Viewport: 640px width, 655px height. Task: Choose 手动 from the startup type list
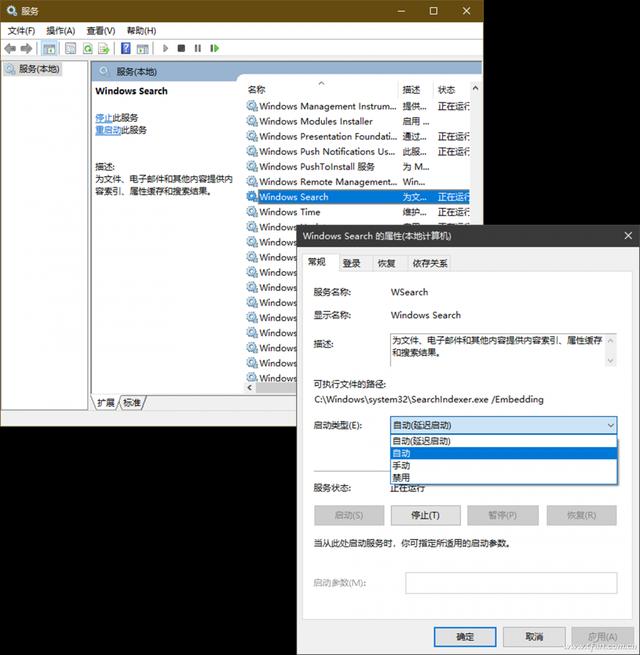503,465
